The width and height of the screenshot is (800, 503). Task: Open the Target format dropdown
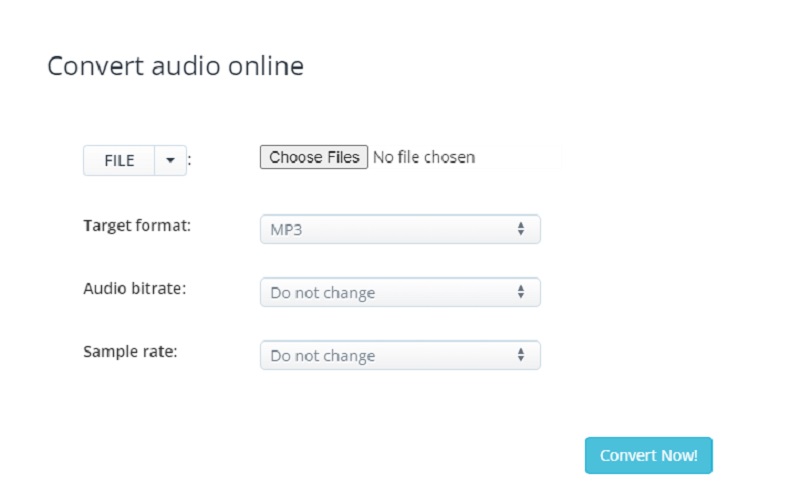(400, 229)
